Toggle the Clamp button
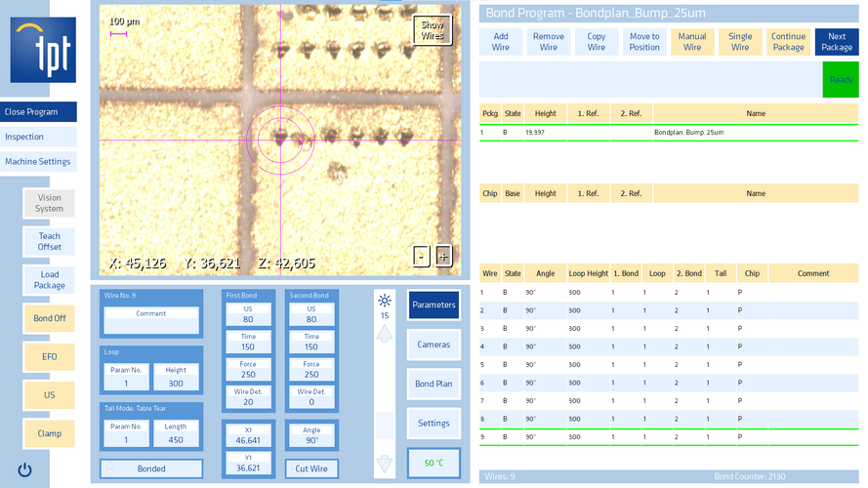 tap(49, 433)
